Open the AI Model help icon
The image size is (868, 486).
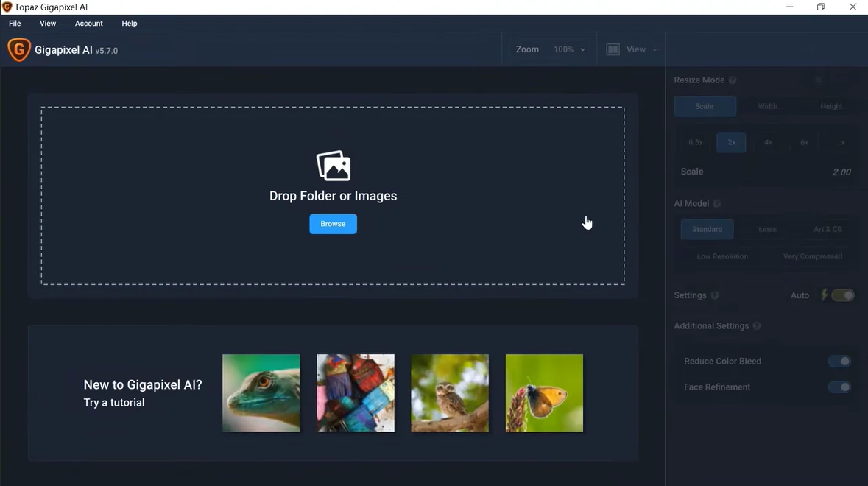tap(716, 204)
